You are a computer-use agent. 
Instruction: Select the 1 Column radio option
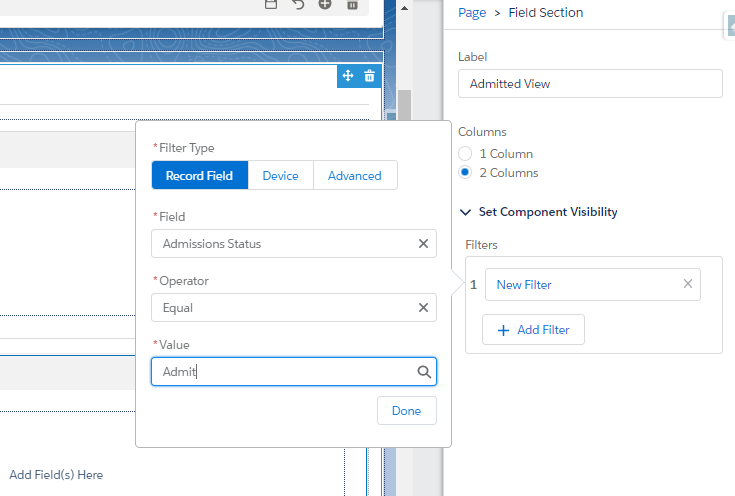click(x=465, y=154)
